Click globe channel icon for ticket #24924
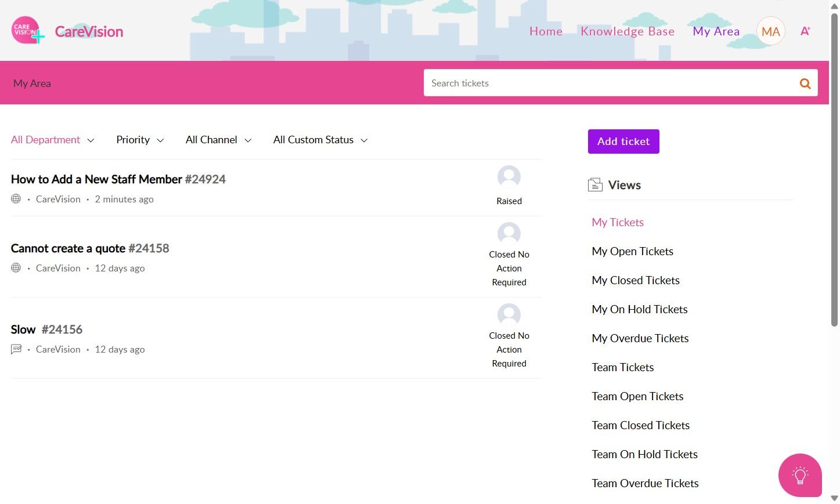The image size is (840, 504). 16,199
